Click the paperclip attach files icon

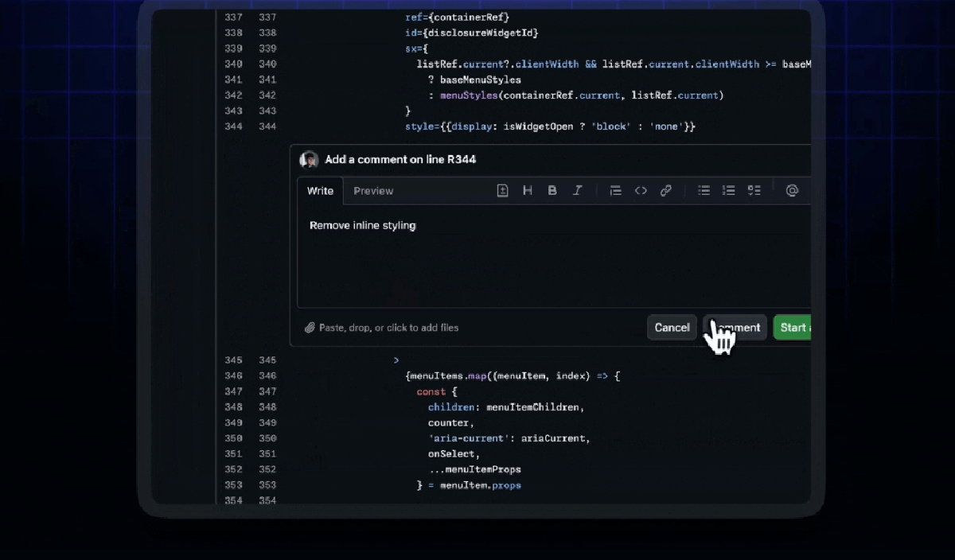point(310,328)
